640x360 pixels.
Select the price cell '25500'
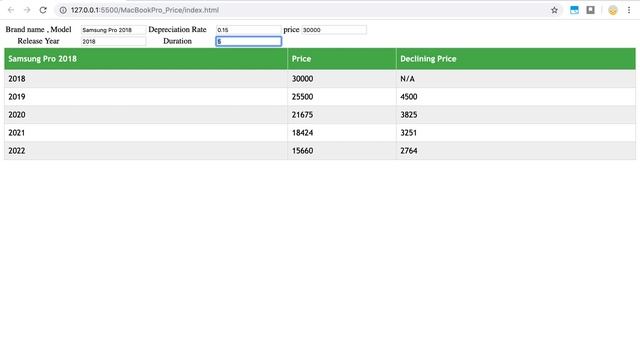342,97
